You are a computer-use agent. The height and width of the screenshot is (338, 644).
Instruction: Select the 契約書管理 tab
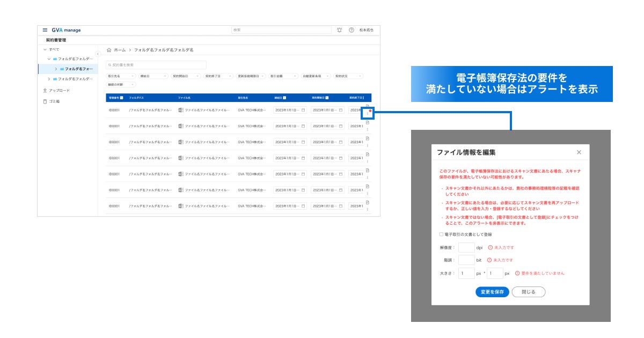pos(56,40)
